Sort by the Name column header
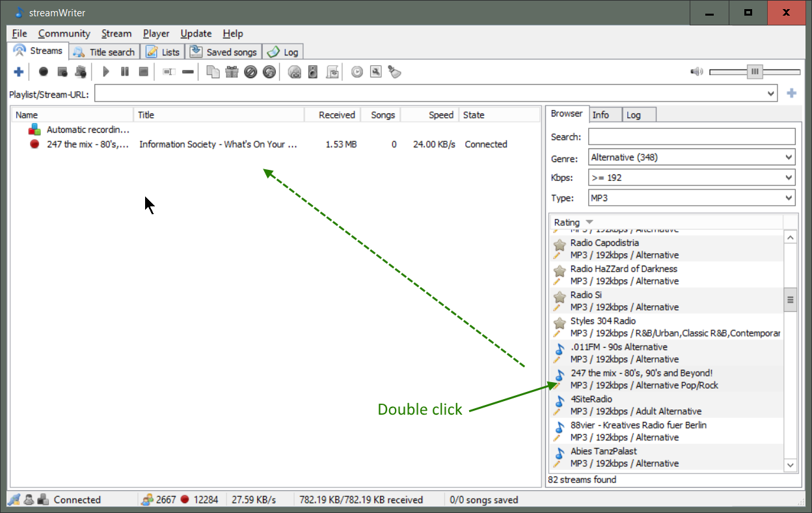812x513 pixels. 73,115
